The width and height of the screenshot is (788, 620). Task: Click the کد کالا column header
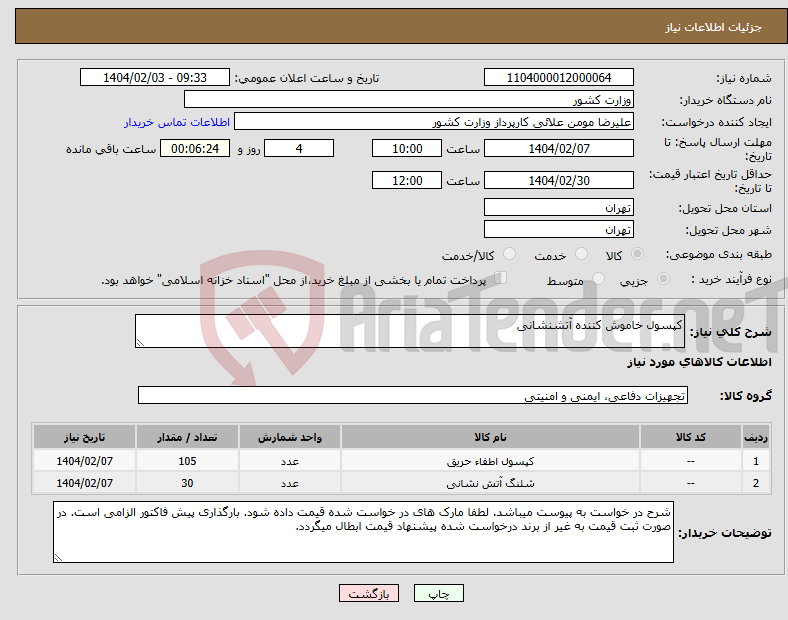[691, 437]
